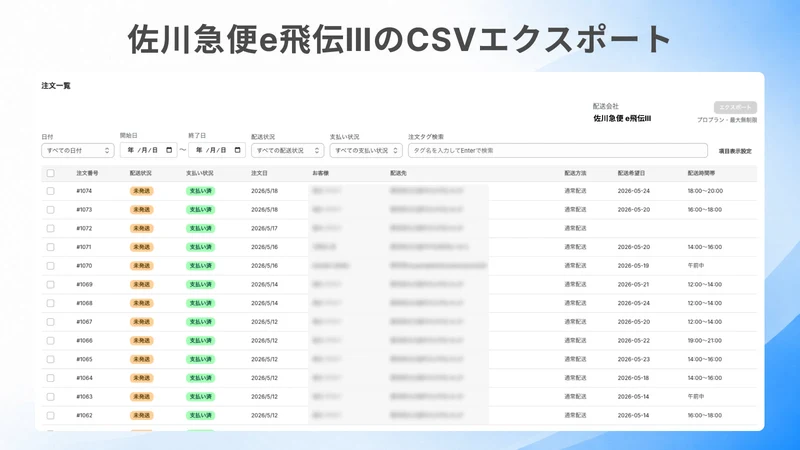Click the 終了日 end date field
Viewport: 800px width, 450px height.
point(217,150)
